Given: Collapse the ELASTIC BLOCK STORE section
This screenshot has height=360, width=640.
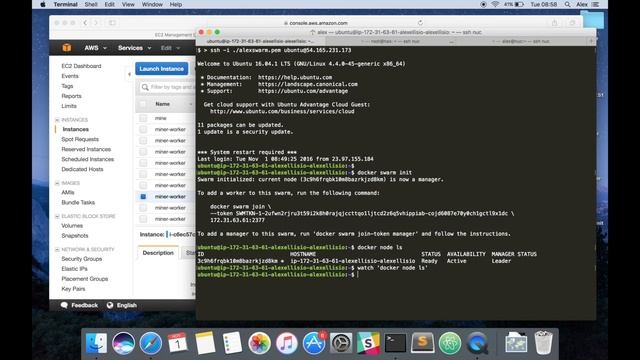Looking at the screenshot, I should [57, 216].
